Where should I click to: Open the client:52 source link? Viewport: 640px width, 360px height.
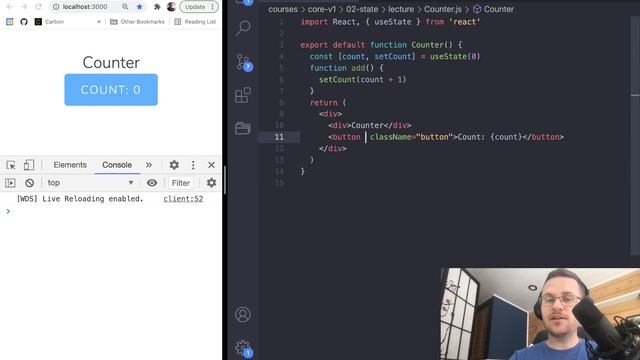point(183,199)
